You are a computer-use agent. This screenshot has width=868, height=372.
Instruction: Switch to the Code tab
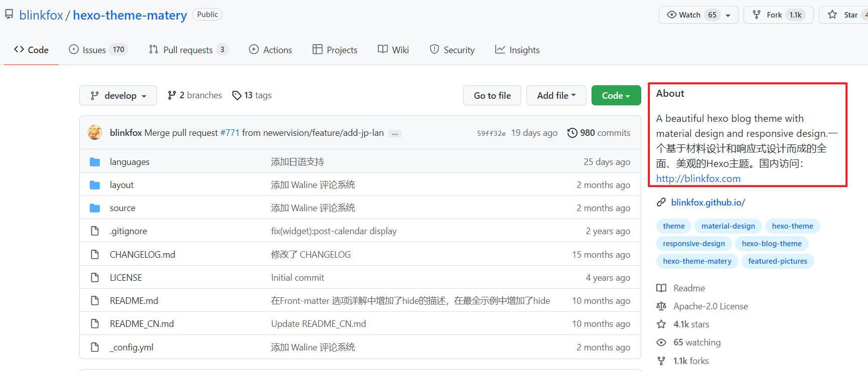31,50
